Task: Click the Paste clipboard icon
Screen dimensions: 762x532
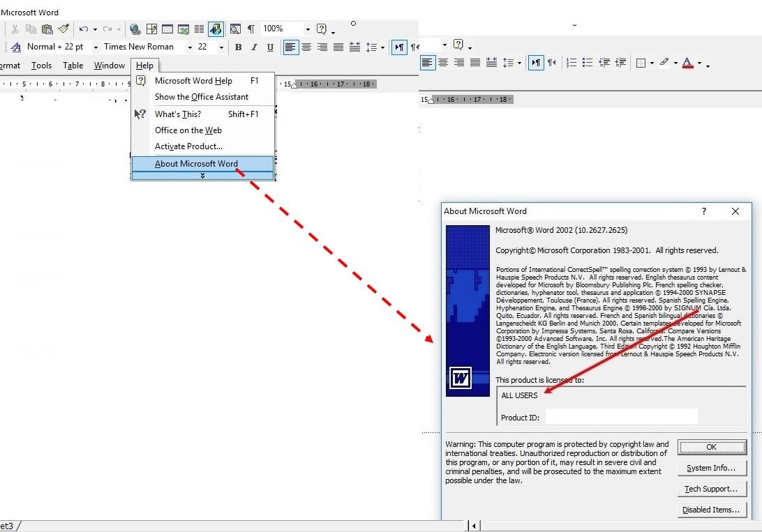Action: (47, 29)
